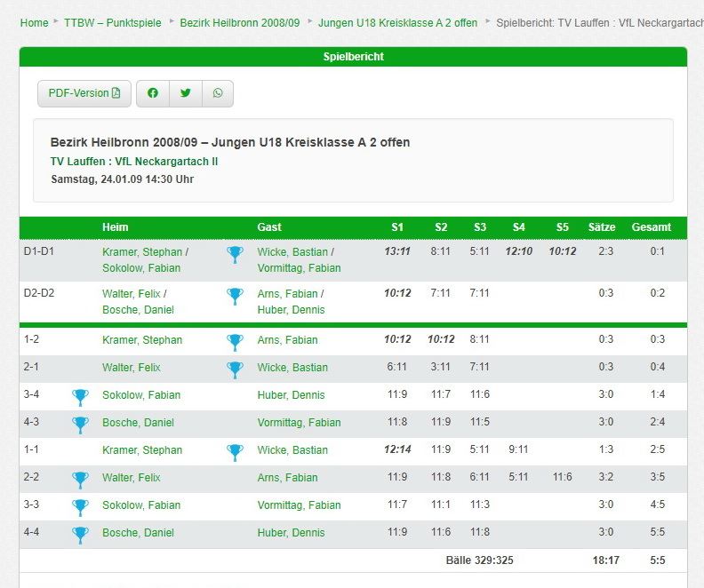The image size is (704, 588).
Task: Open the TV Lauffen : VfL Neckargartach II link
Action: (x=134, y=162)
